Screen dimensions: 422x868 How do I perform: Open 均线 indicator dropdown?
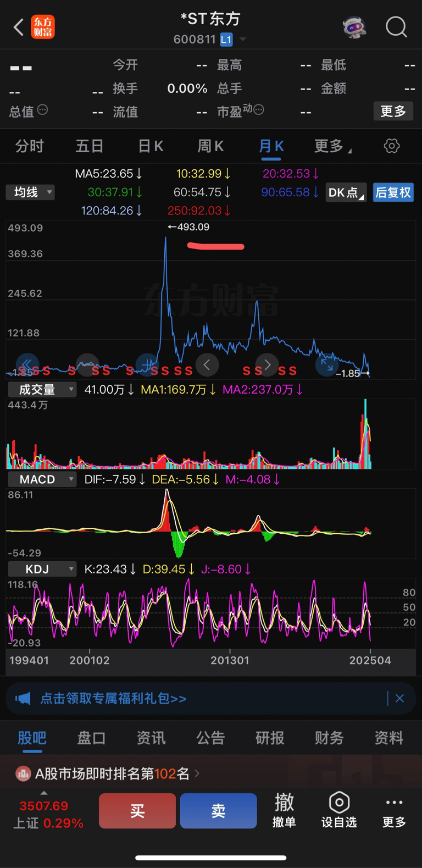point(30,192)
